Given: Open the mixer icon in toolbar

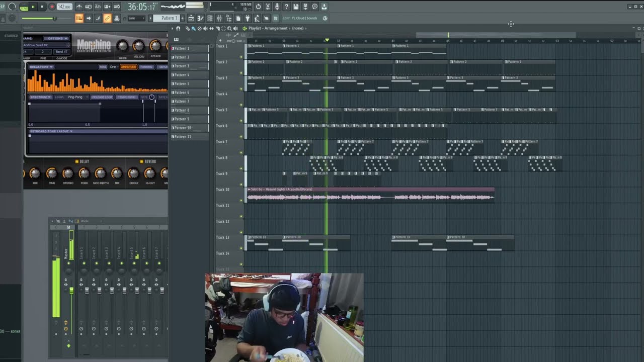Looking at the screenshot, I should [219, 18].
